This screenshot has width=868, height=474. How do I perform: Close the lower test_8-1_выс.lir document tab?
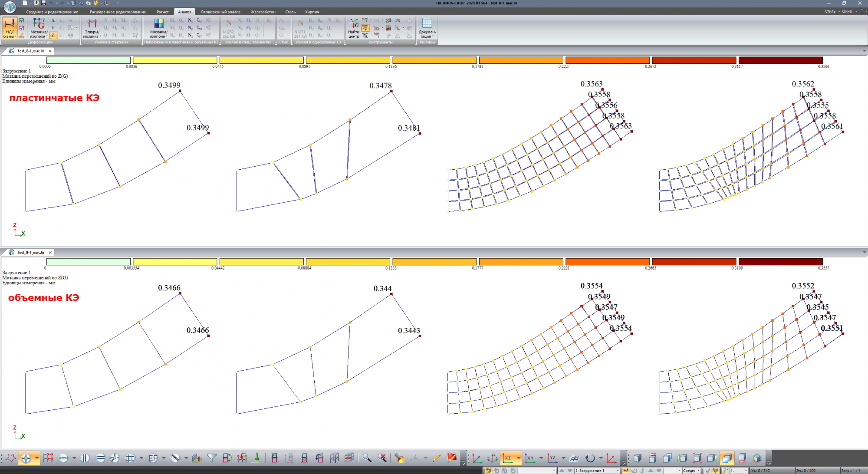pyautogui.click(x=50, y=252)
